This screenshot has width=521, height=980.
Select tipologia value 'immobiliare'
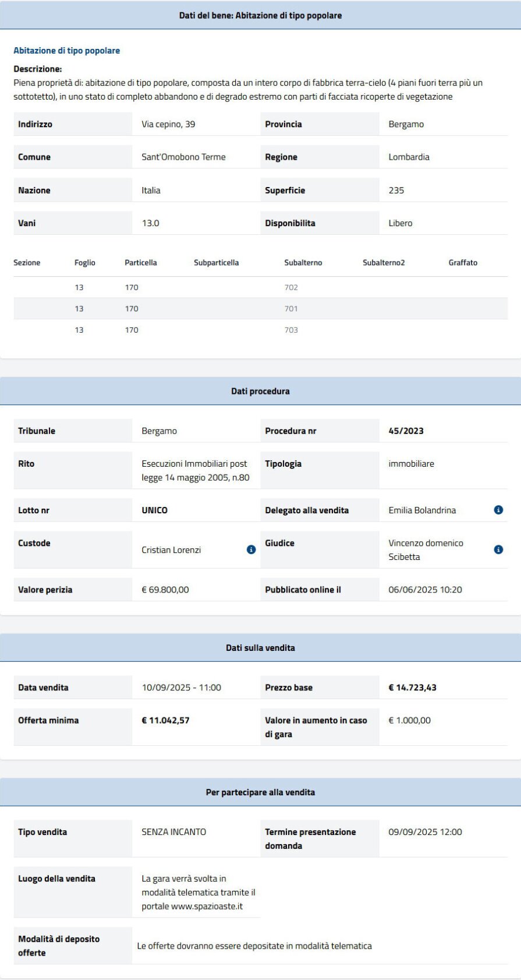[x=411, y=464]
